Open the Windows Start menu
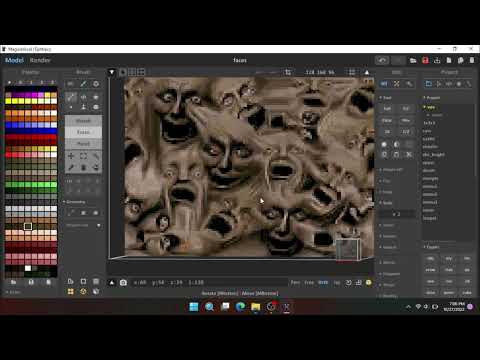 [x=194, y=307]
